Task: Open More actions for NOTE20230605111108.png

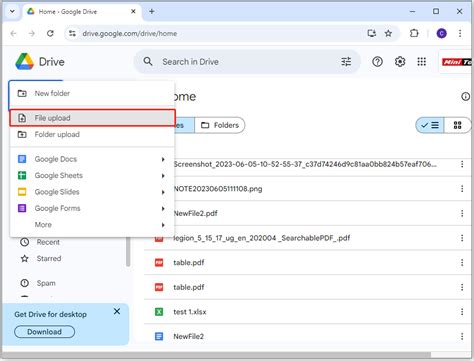Action: pos(462,189)
